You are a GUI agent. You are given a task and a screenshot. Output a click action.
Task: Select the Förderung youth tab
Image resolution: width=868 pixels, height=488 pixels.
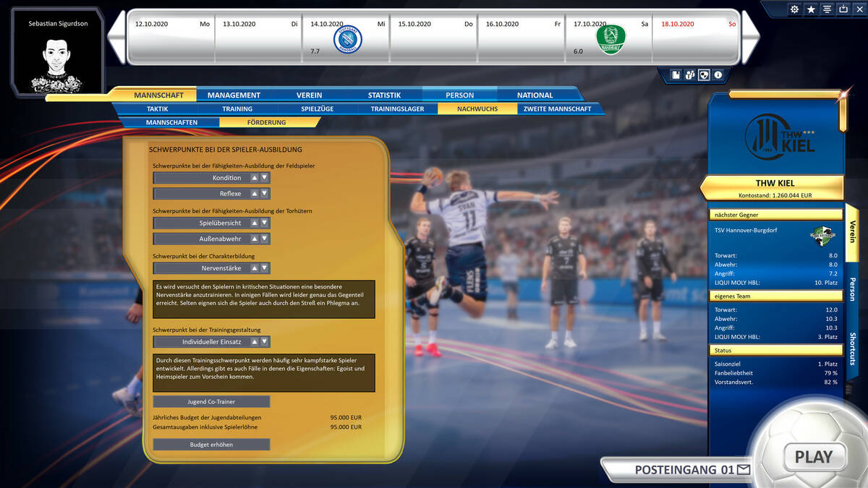coord(266,122)
